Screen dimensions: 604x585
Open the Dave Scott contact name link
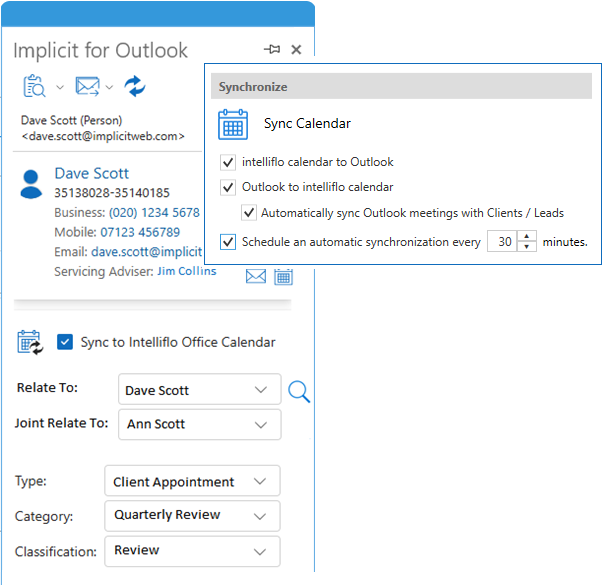(x=91, y=173)
